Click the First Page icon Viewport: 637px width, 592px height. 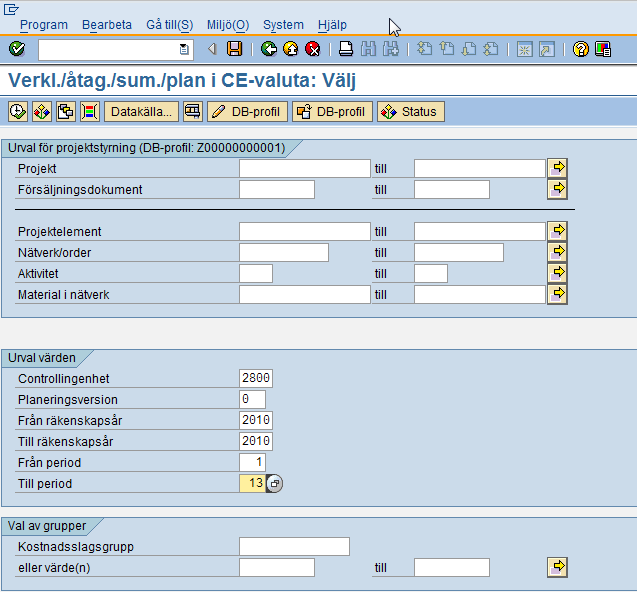(x=425, y=49)
